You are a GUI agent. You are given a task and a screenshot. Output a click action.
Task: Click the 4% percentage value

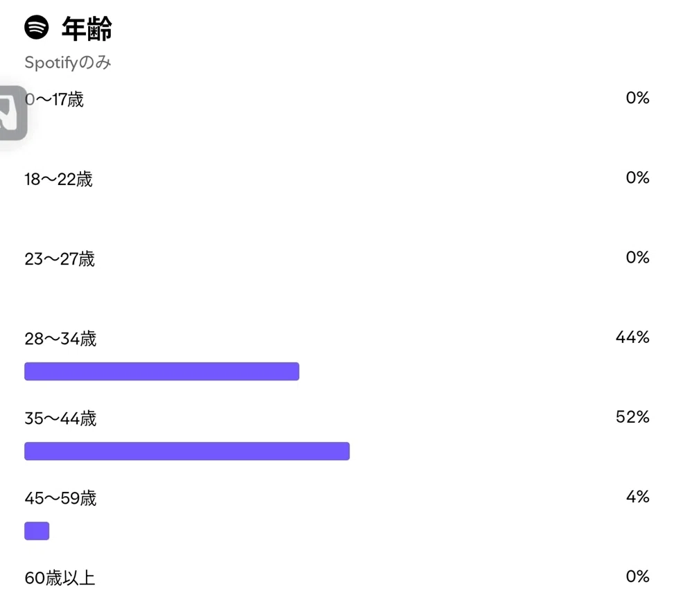[x=637, y=497]
